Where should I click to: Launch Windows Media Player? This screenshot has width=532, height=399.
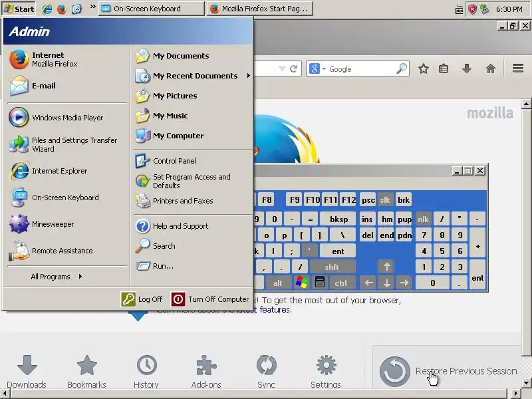(67, 118)
